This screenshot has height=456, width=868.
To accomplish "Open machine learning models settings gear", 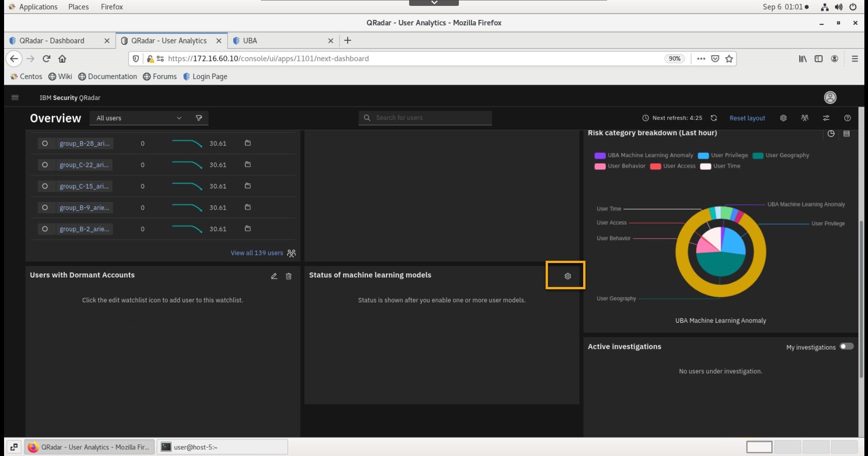I will (568, 276).
